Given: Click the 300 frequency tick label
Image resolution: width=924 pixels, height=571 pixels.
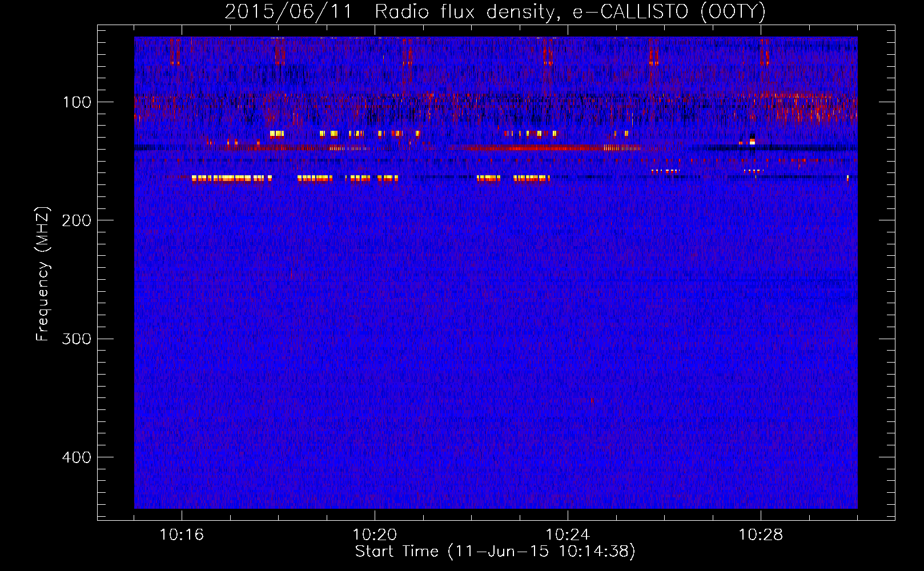Looking at the screenshot, I should (x=77, y=339).
